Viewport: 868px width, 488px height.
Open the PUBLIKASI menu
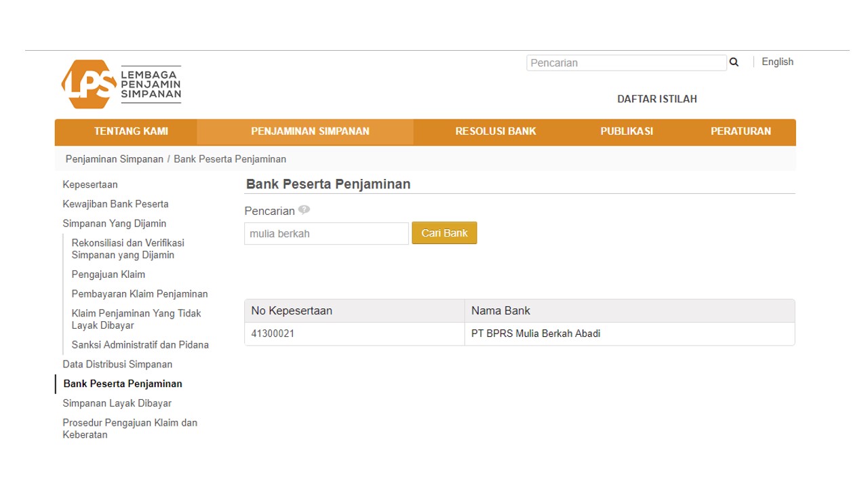[x=627, y=131]
